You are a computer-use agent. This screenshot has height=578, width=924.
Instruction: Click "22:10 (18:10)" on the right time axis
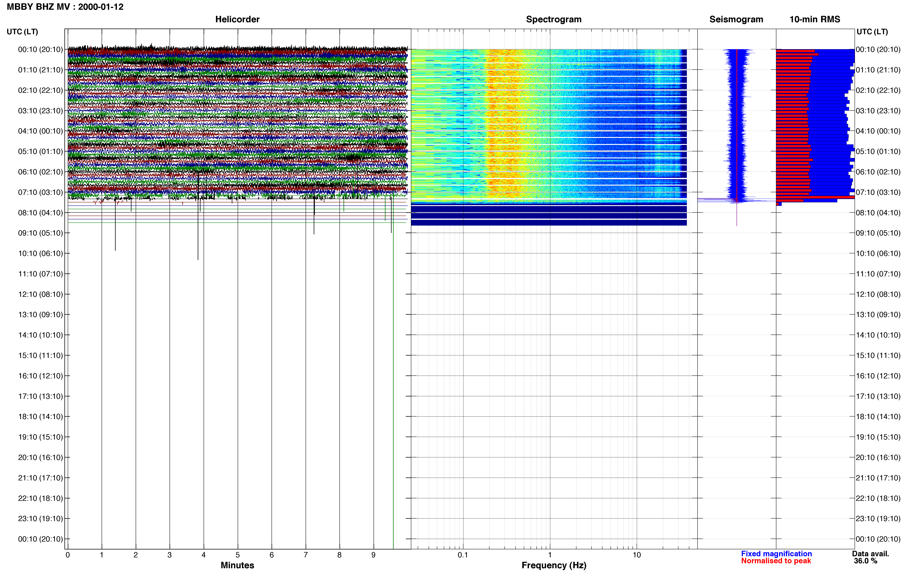tap(878, 498)
